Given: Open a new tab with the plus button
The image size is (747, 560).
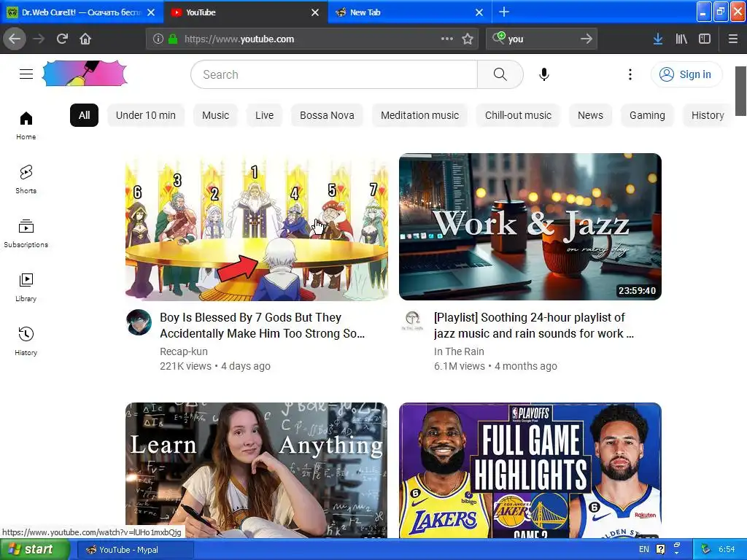Looking at the screenshot, I should 503,12.
